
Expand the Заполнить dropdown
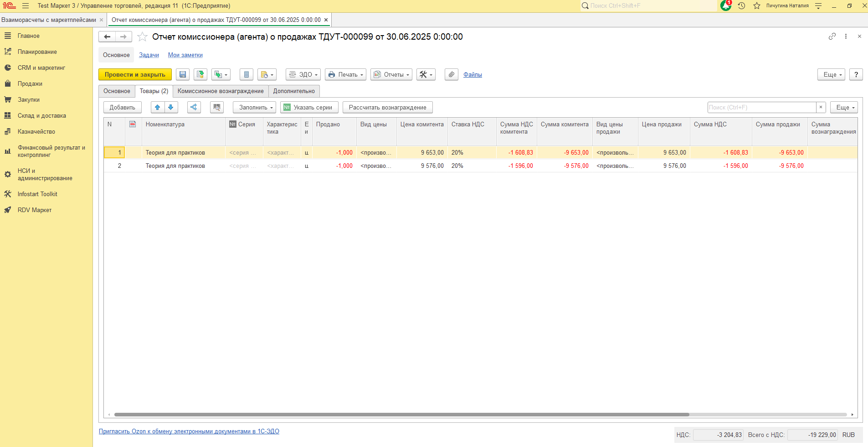254,107
